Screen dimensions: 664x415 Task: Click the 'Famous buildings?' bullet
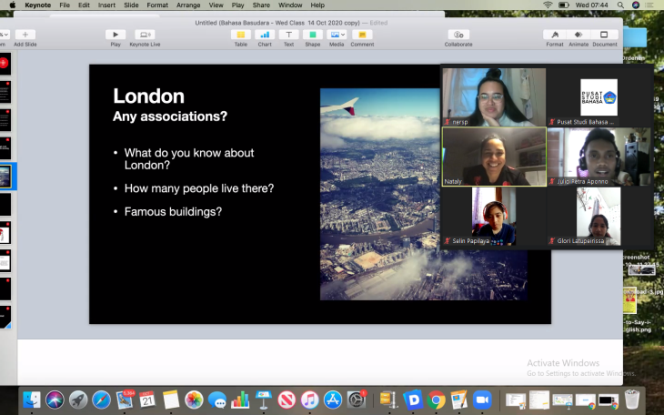pos(173,212)
